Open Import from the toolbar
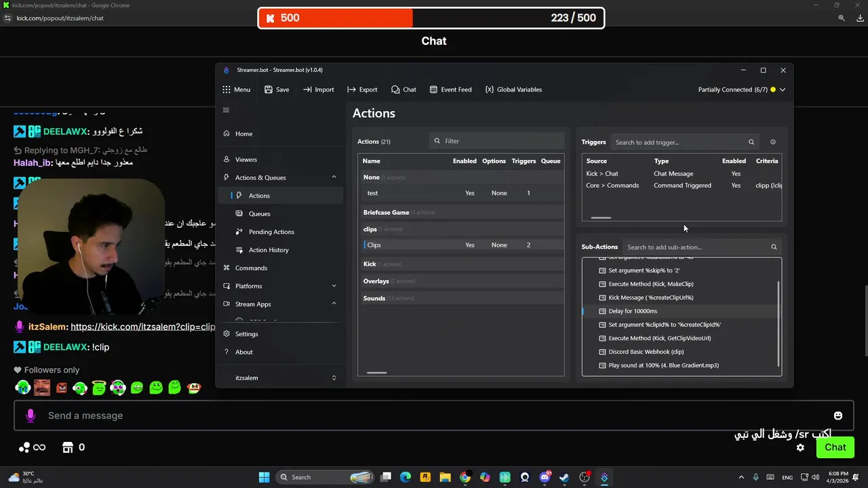Viewport: 868px width, 488px height. tap(318, 89)
